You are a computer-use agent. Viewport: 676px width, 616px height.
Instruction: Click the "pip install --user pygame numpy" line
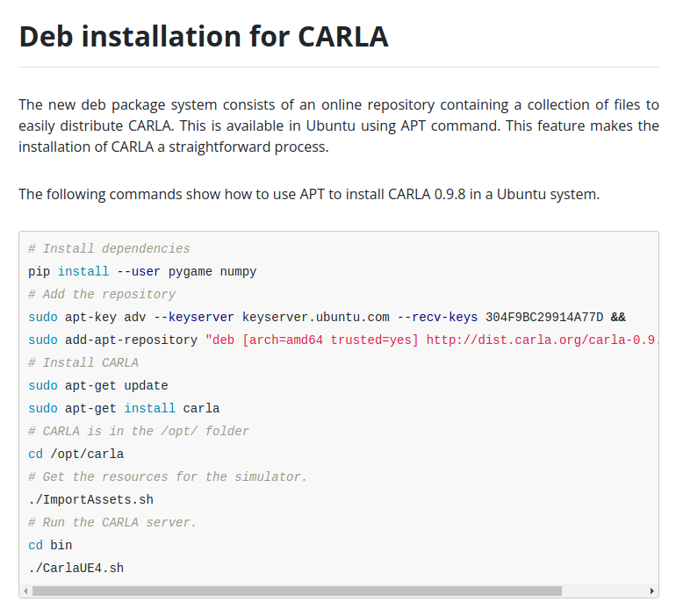[x=142, y=271]
